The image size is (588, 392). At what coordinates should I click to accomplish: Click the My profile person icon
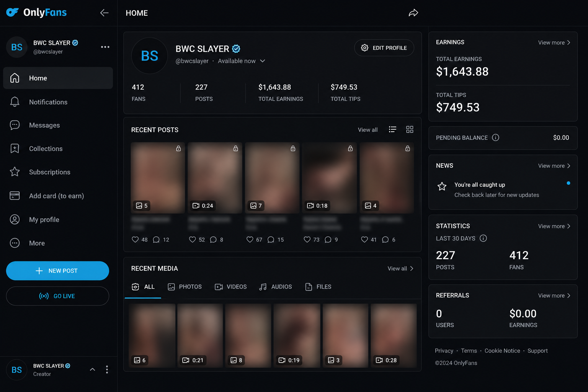(x=15, y=219)
